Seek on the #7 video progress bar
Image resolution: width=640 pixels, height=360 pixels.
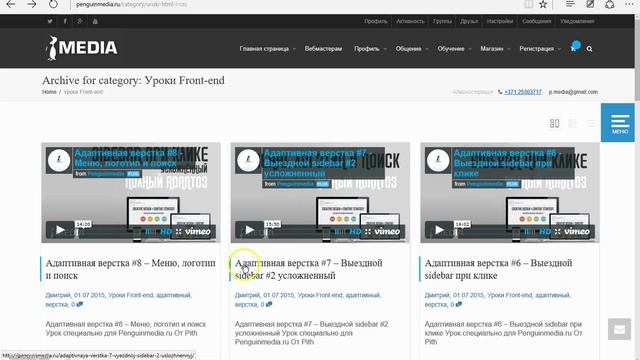[299, 232]
